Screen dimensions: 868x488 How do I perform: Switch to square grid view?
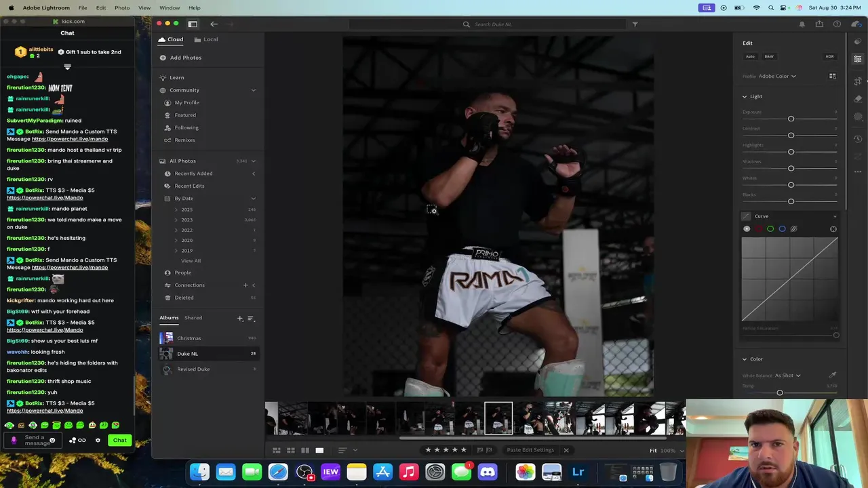tap(290, 450)
